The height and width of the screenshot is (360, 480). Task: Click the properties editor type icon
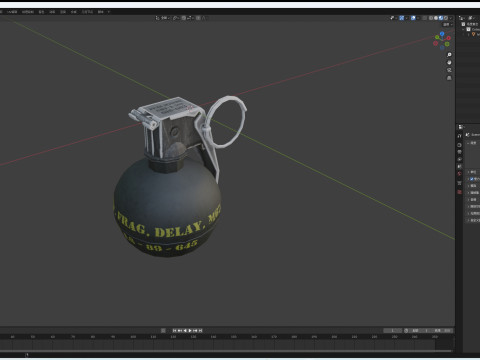point(460,127)
